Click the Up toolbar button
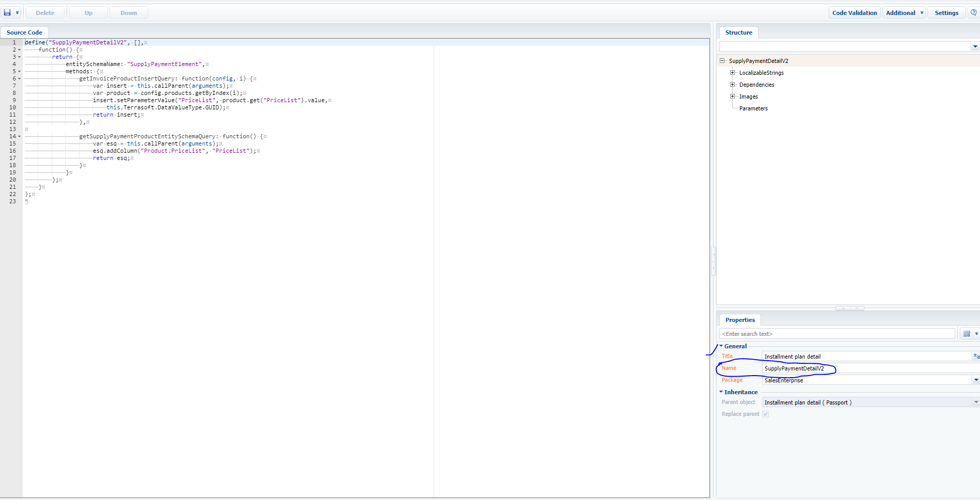The image size is (980, 500). click(88, 13)
